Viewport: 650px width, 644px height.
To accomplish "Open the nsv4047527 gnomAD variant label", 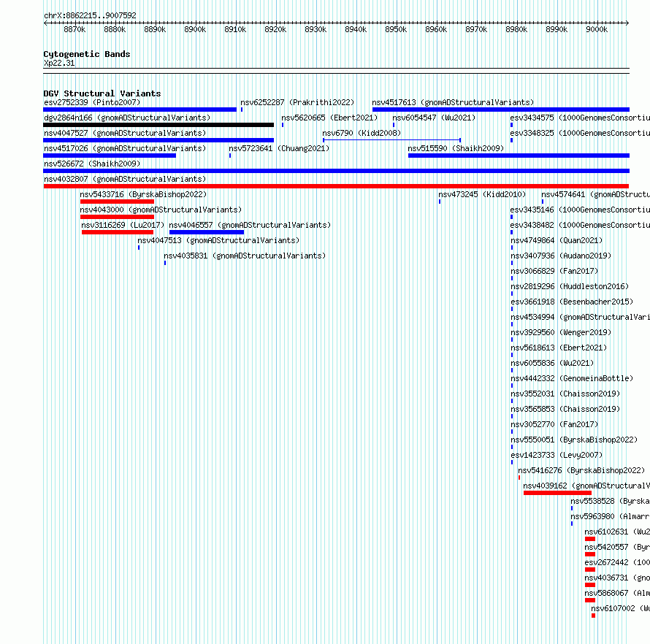I will pos(125,133).
